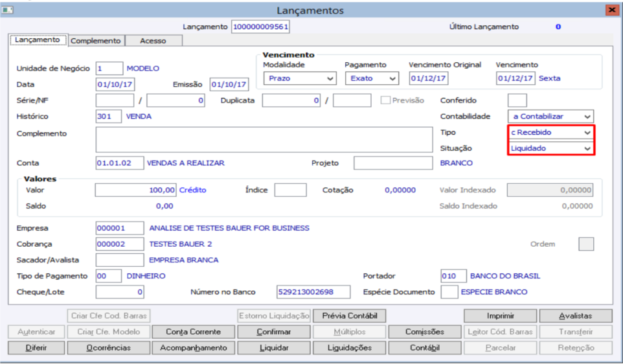This screenshot has height=364, width=623.
Task: Click the Complemento text area
Action: pos(264,139)
